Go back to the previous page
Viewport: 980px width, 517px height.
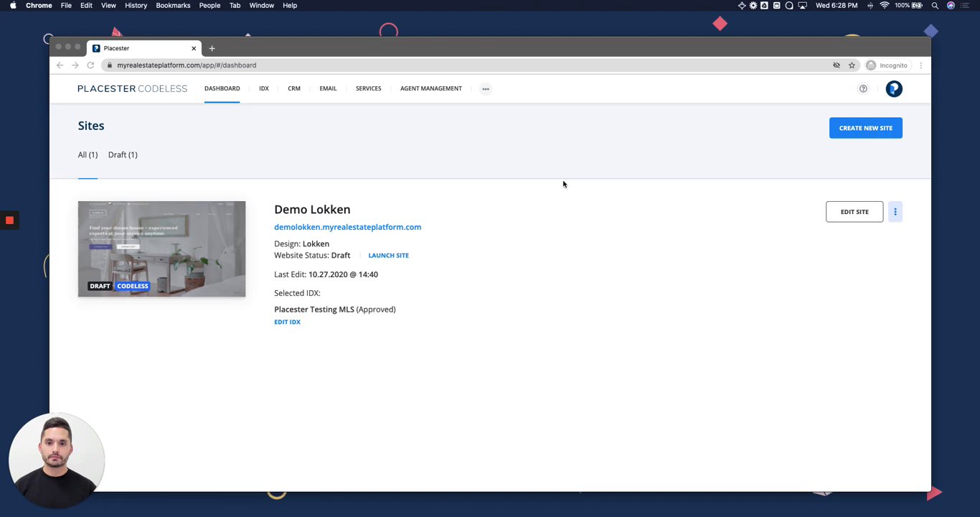[x=60, y=65]
